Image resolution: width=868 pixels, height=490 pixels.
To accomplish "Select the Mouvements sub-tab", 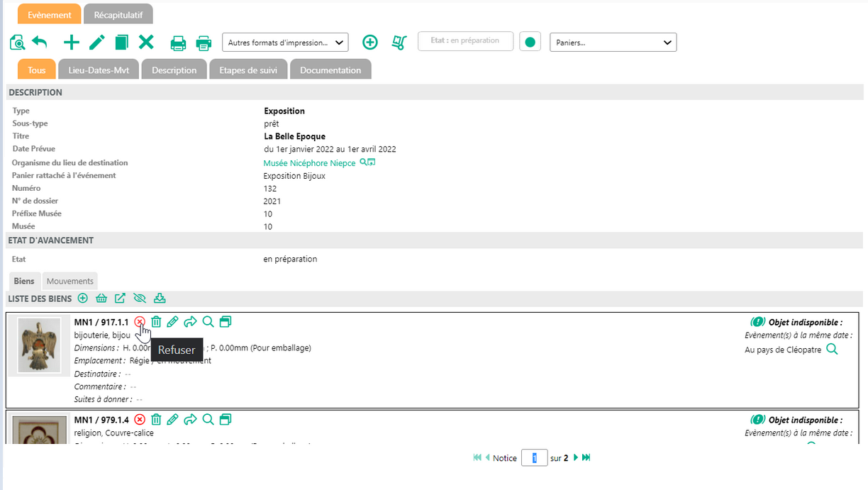I will click(70, 282).
